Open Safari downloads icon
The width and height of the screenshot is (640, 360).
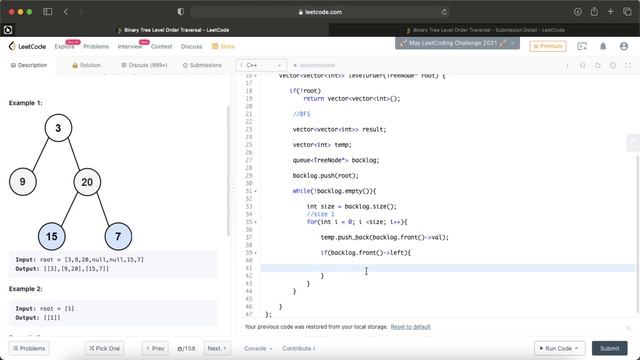pos(578,12)
